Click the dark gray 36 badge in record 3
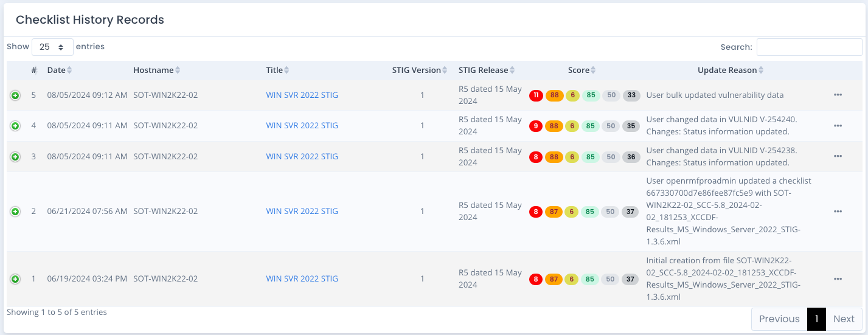This screenshot has height=335, width=868. 631,157
